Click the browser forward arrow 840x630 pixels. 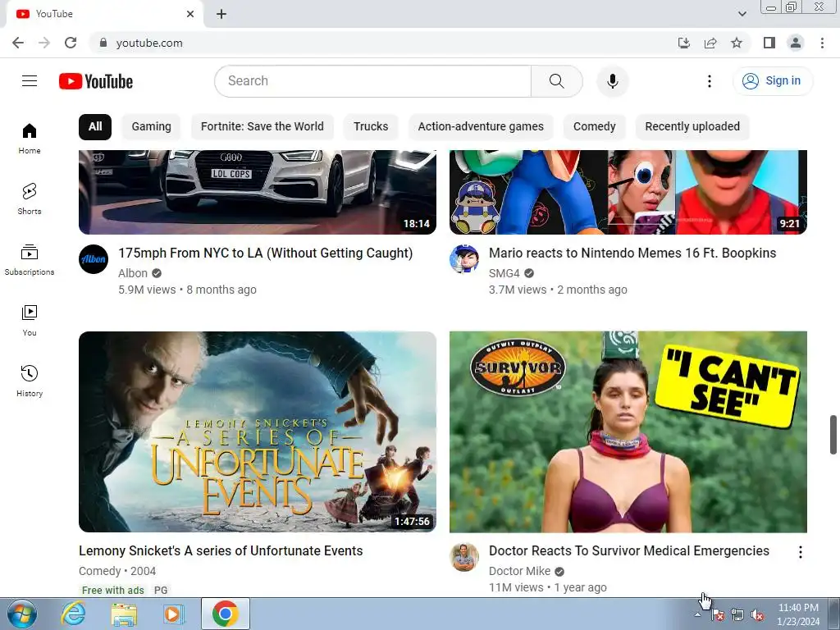click(44, 43)
